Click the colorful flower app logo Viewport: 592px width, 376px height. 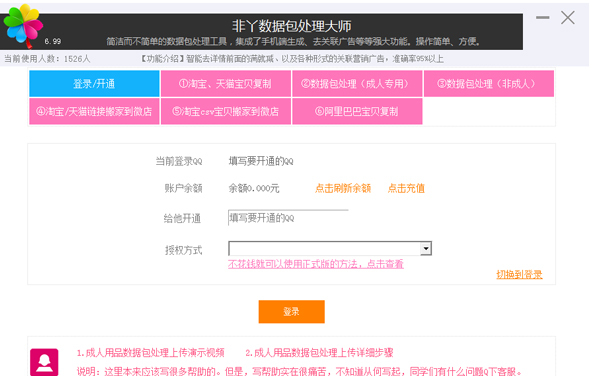[23, 25]
